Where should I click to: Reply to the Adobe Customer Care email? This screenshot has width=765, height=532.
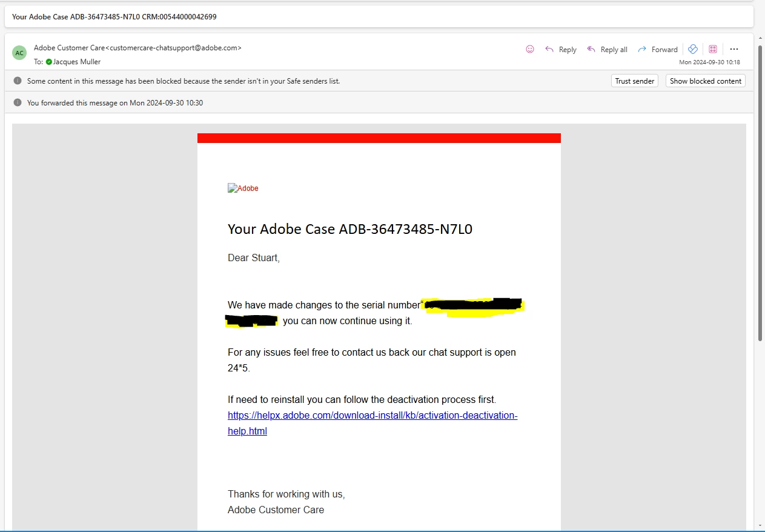561,50
